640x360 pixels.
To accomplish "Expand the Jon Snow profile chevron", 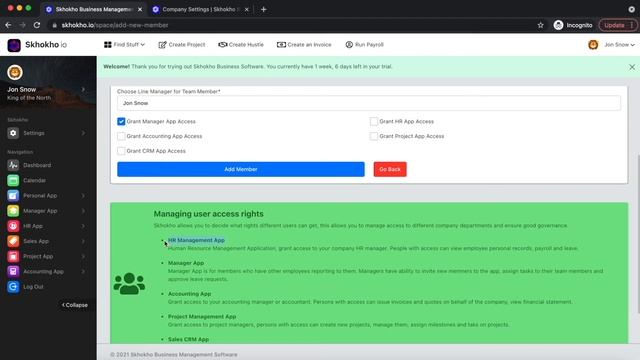I will coord(83,89).
